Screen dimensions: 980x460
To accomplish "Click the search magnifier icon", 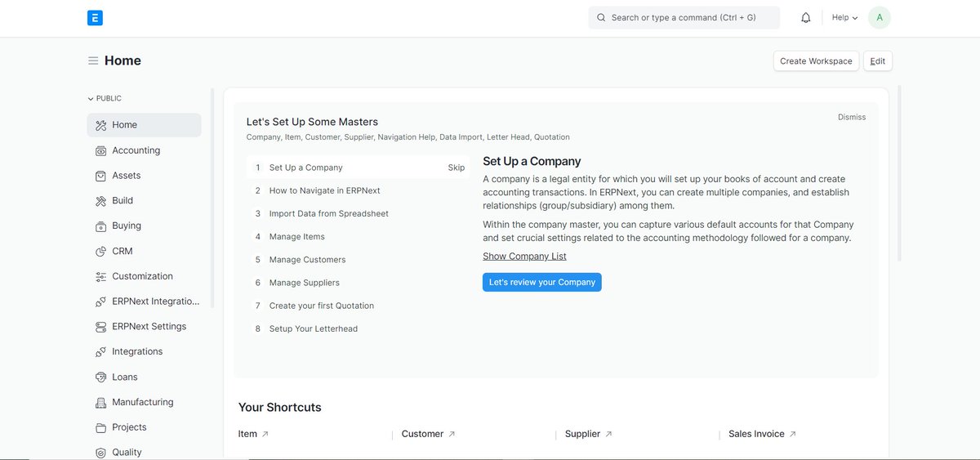I will pos(602,17).
